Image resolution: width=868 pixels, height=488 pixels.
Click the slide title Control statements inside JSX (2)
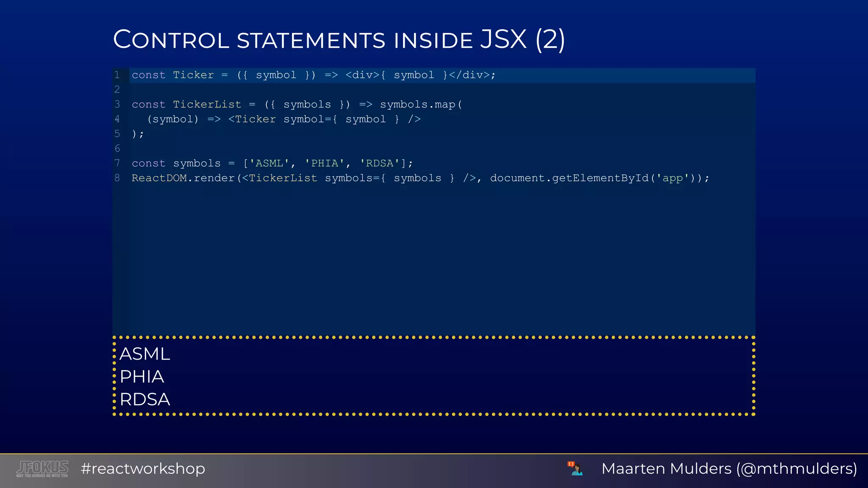pos(339,40)
